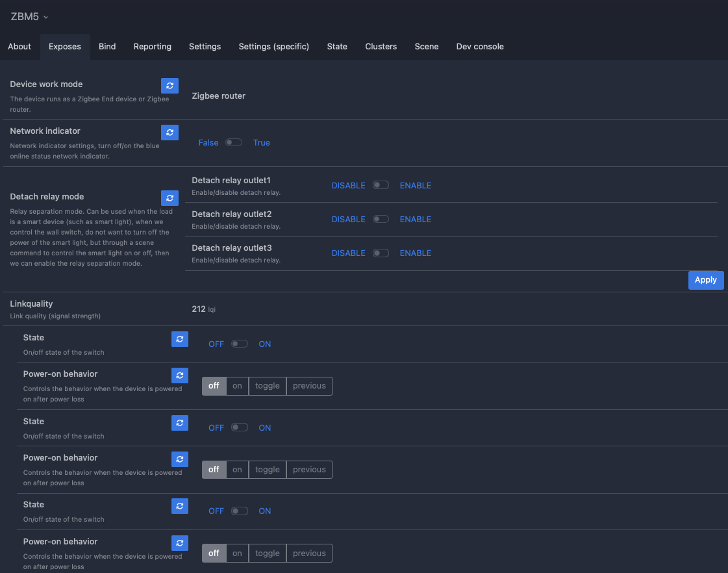Set first Power-on behavior to off
The height and width of the screenshot is (573, 728).
click(x=214, y=386)
